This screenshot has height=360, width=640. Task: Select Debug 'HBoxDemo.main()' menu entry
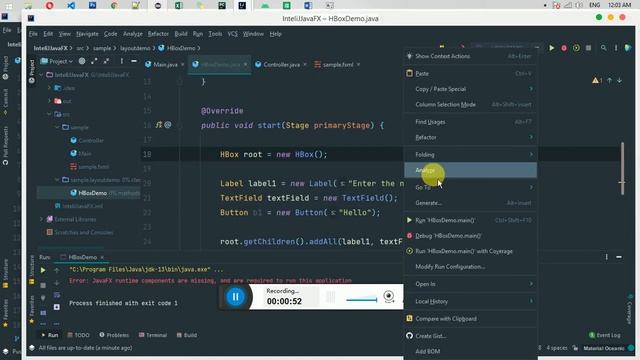[470, 236]
